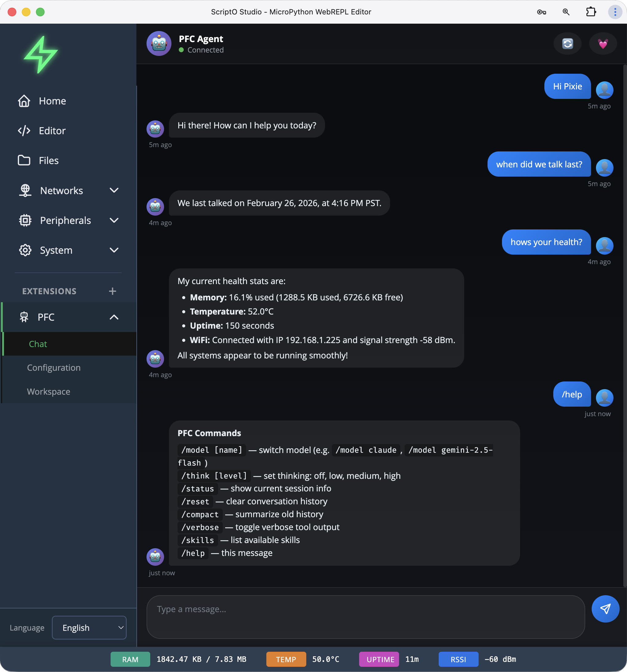Click the key icon in the title bar
This screenshot has height=672, width=627.
click(541, 12)
